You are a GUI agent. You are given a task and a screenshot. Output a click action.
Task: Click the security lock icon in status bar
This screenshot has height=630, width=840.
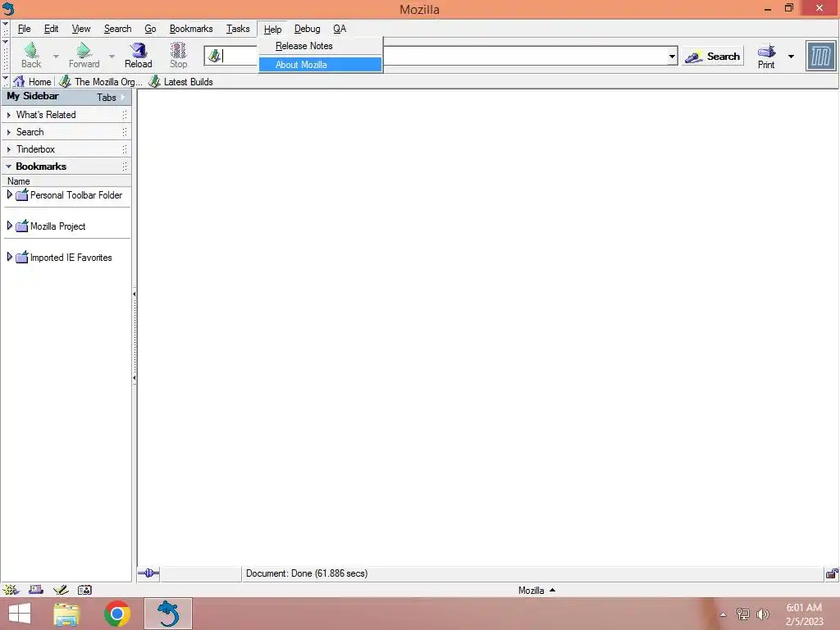point(832,573)
